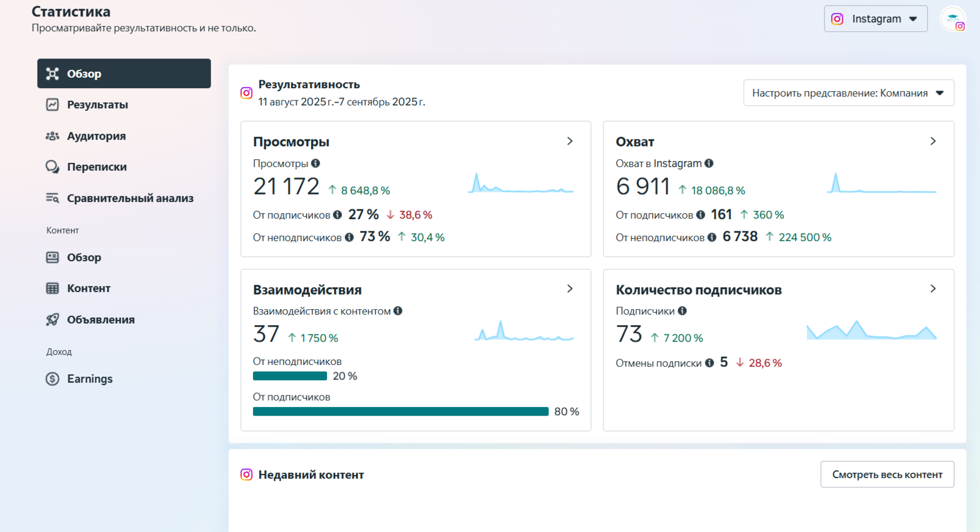Click info icon beside Охват в Instagram
This screenshot has height=532, width=980.
[709, 163]
